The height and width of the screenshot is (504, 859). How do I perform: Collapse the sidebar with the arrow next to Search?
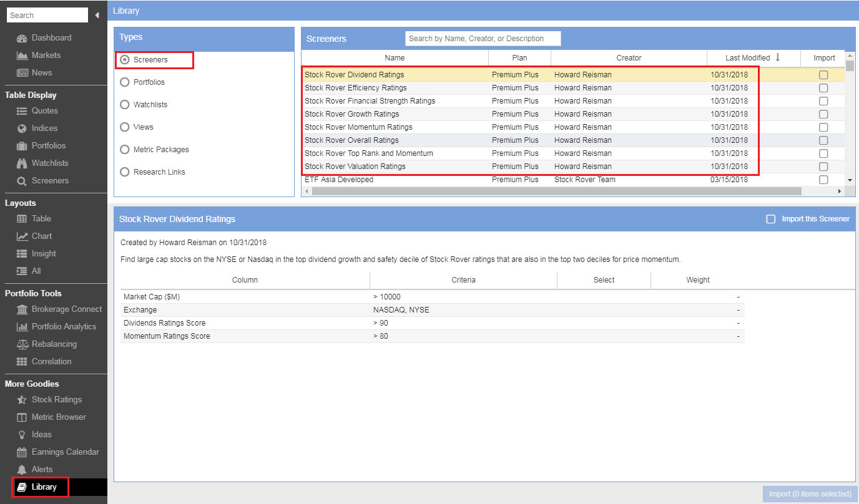coord(97,15)
